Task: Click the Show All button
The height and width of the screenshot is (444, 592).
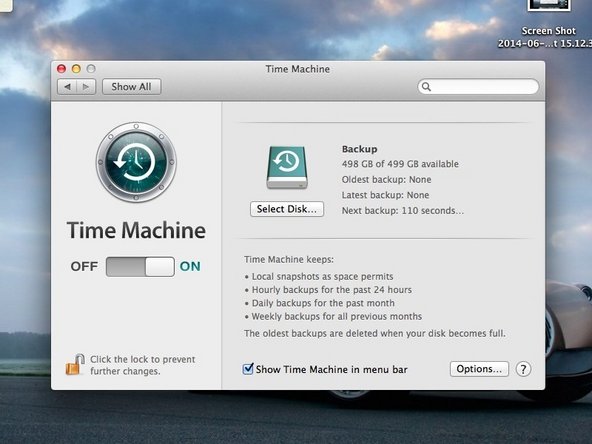Action: point(131,87)
